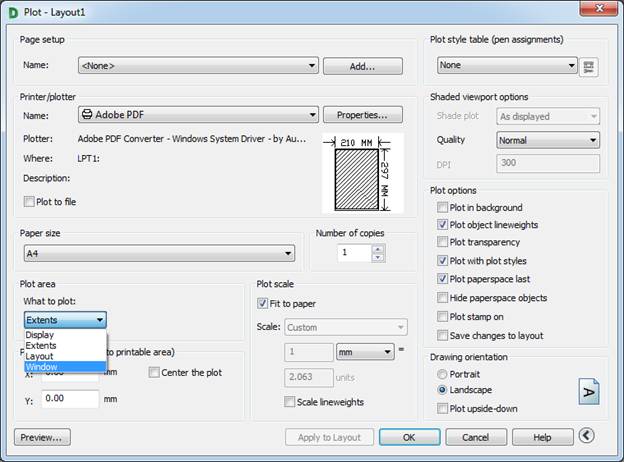Choose Window from What to plot list
624x462 pixels.
pyautogui.click(x=65, y=366)
